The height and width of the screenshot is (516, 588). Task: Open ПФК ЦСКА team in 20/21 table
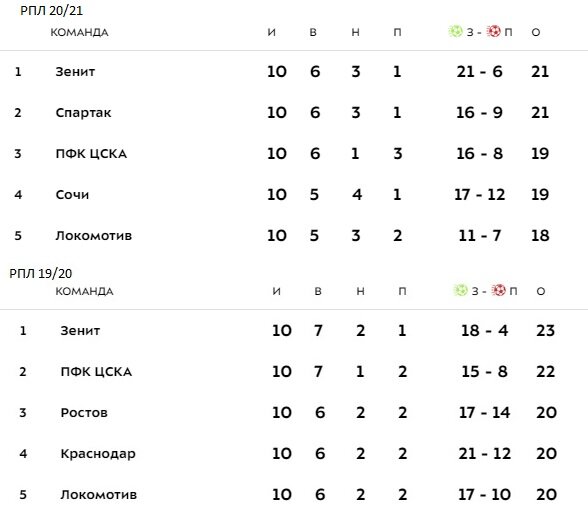click(x=91, y=154)
